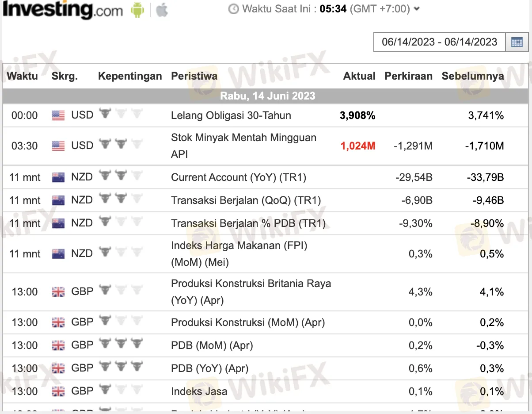The image size is (532, 414).
Task: Click bull importance icons for PDB (YoY)
Action: tap(121, 367)
